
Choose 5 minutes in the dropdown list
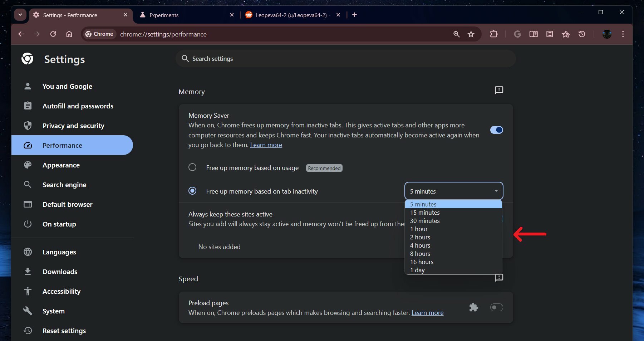click(x=453, y=204)
